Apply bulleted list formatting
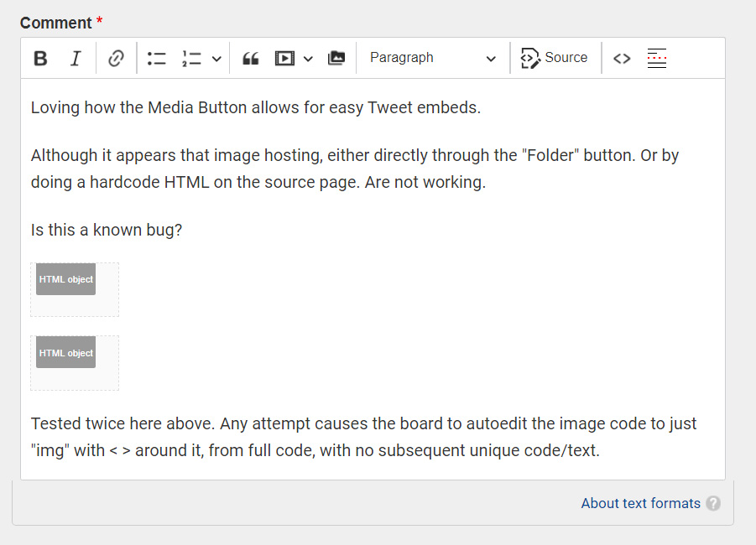756x545 pixels. (x=156, y=59)
